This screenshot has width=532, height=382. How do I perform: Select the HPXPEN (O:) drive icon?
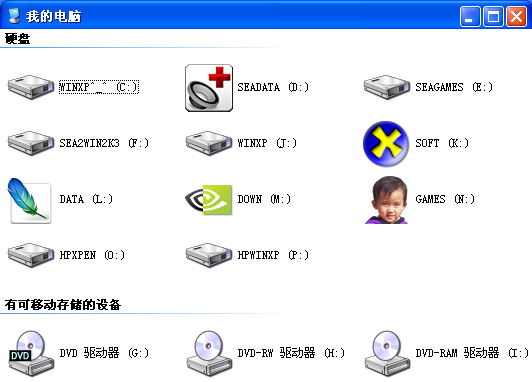(x=31, y=255)
